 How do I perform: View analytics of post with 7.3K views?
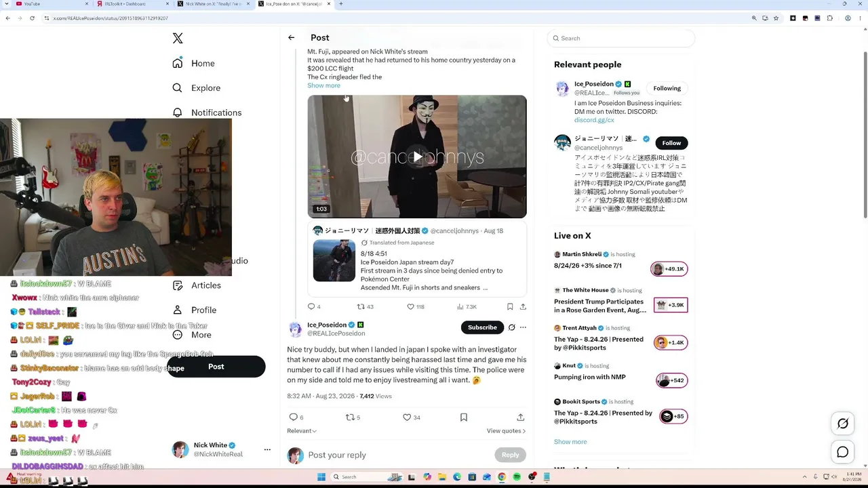tap(465, 307)
